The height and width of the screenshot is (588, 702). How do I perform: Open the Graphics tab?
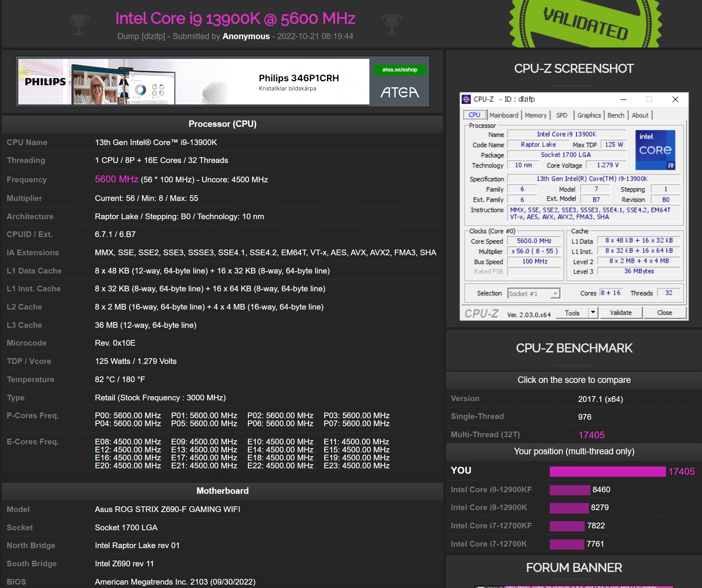click(x=589, y=115)
